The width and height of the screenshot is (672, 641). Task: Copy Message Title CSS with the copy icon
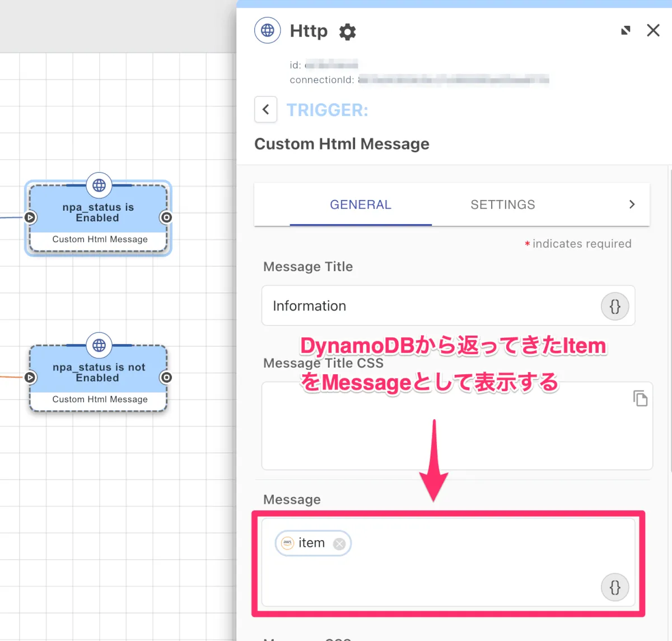[640, 398]
